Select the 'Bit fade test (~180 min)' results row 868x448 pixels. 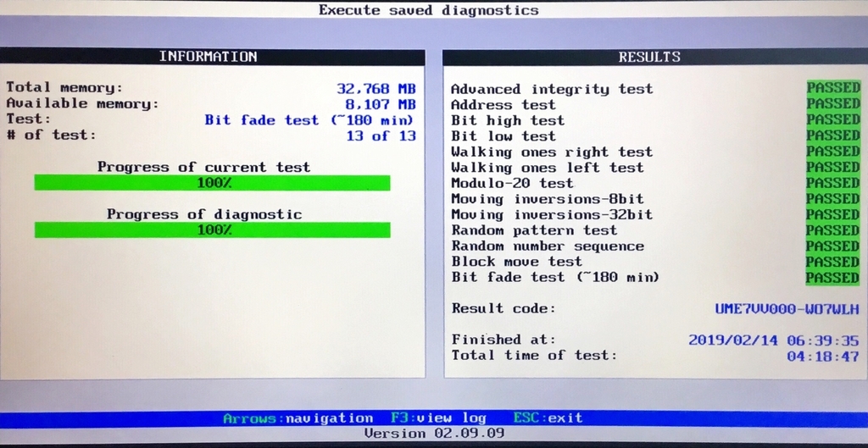click(655, 277)
